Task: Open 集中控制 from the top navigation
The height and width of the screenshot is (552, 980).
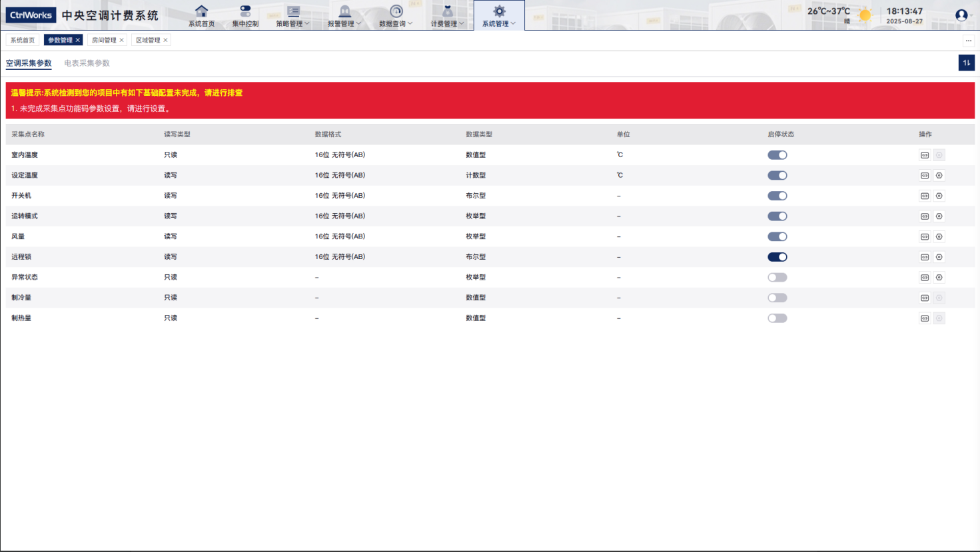Action: click(245, 15)
